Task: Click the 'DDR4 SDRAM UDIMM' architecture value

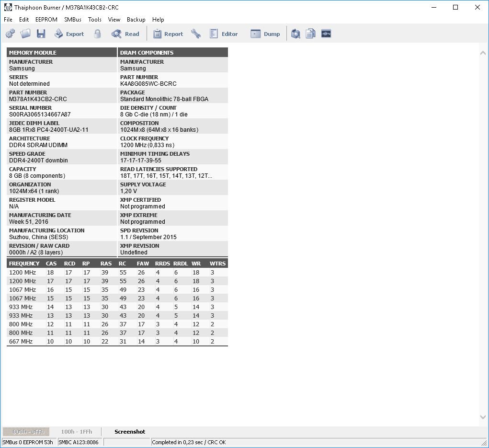Action: point(38,145)
